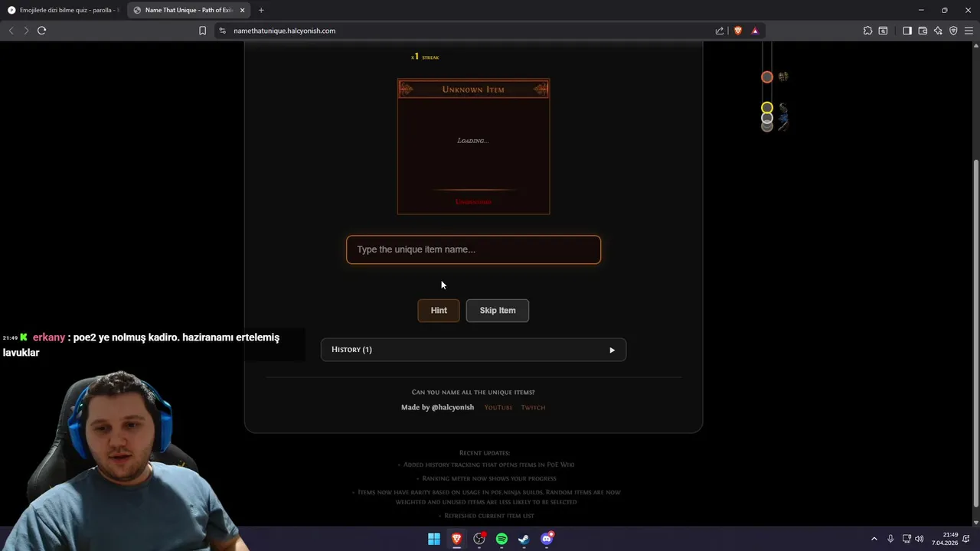Open the notification center bell
The height and width of the screenshot is (551, 980).
pos(968,539)
